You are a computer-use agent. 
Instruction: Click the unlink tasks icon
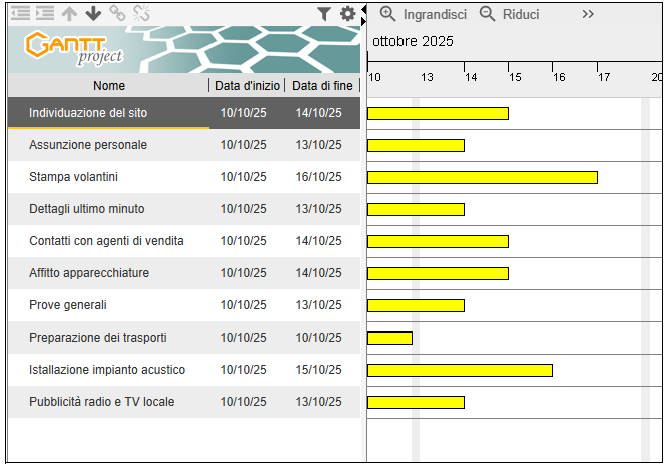click(141, 13)
